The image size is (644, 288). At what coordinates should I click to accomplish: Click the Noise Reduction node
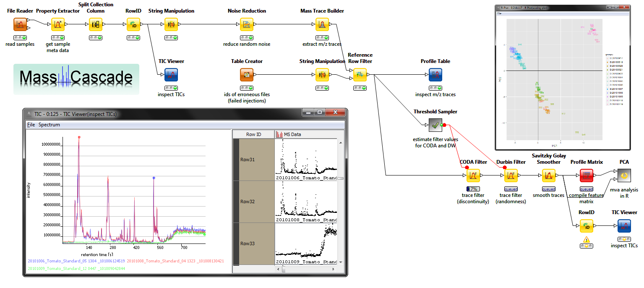pos(247,25)
